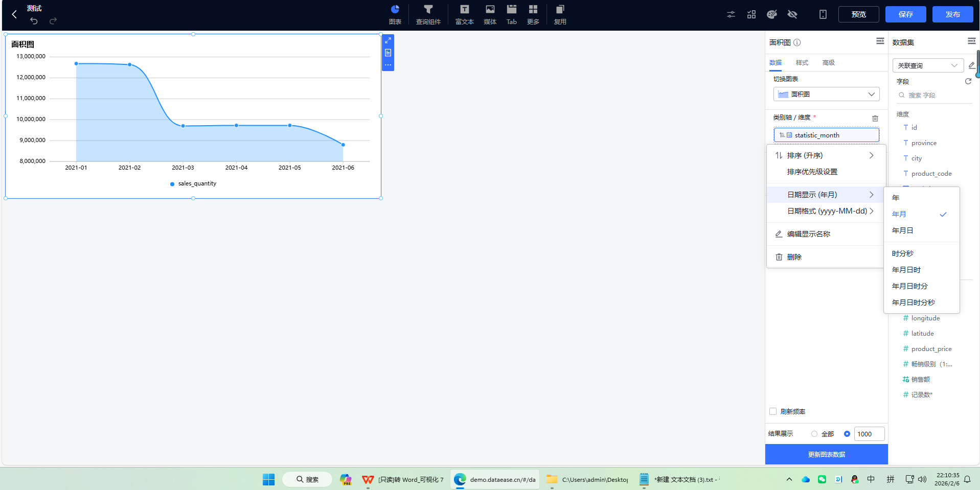Open the Windows Start menu

coord(268,479)
